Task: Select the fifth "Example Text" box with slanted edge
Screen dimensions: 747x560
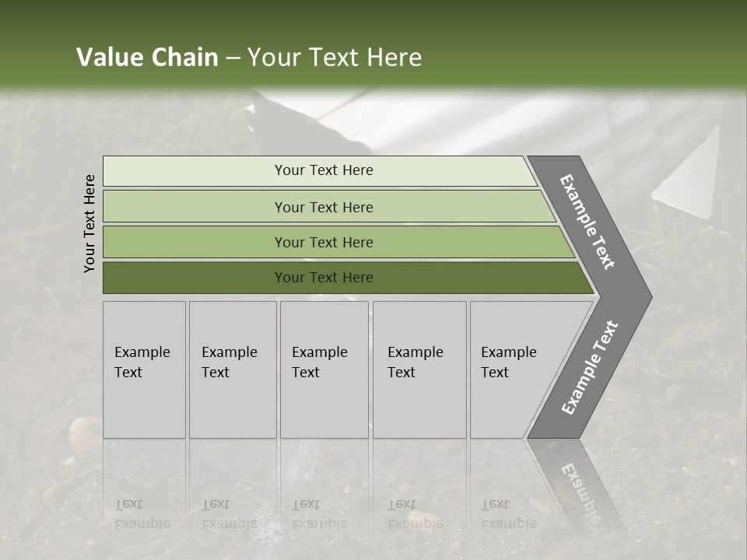Action: [514, 369]
